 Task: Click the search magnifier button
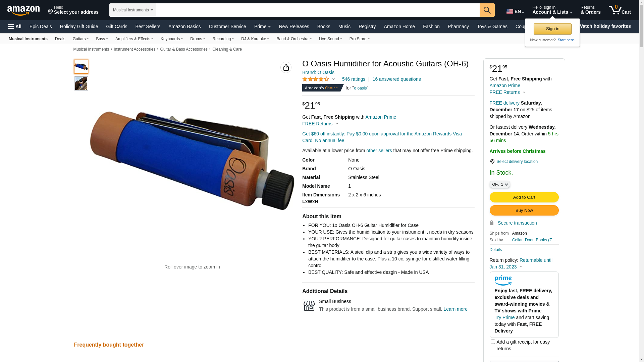pyautogui.click(x=487, y=10)
